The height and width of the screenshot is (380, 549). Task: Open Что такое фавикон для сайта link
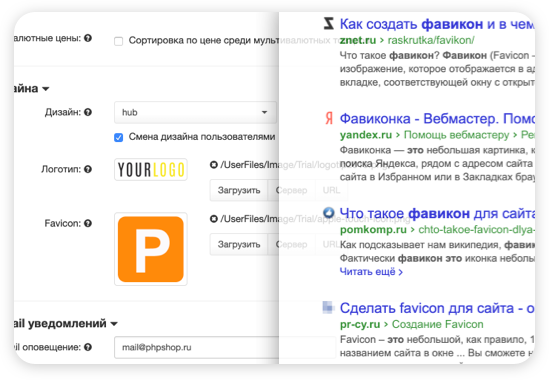[x=437, y=213]
